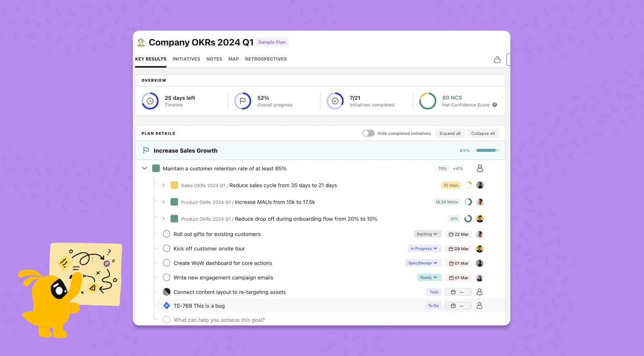Switch to the Initiatives tab

[186, 59]
